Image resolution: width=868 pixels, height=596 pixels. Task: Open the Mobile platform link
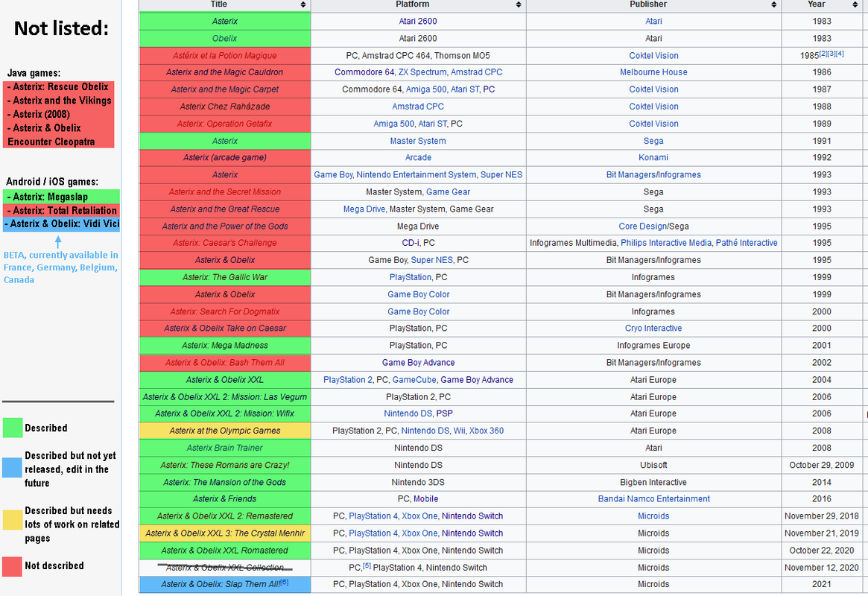pyautogui.click(x=425, y=498)
